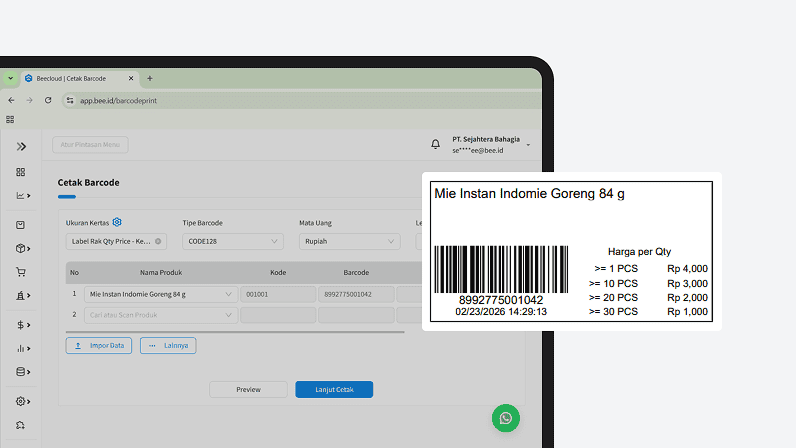Open the site information icon in address bar
The width and height of the screenshot is (796, 448).
click(x=70, y=101)
